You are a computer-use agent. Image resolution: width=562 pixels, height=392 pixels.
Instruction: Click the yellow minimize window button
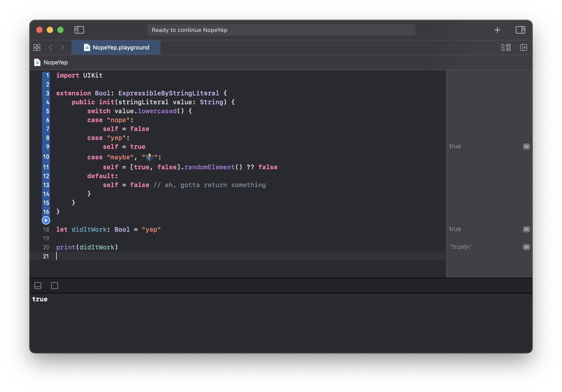[50, 30]
